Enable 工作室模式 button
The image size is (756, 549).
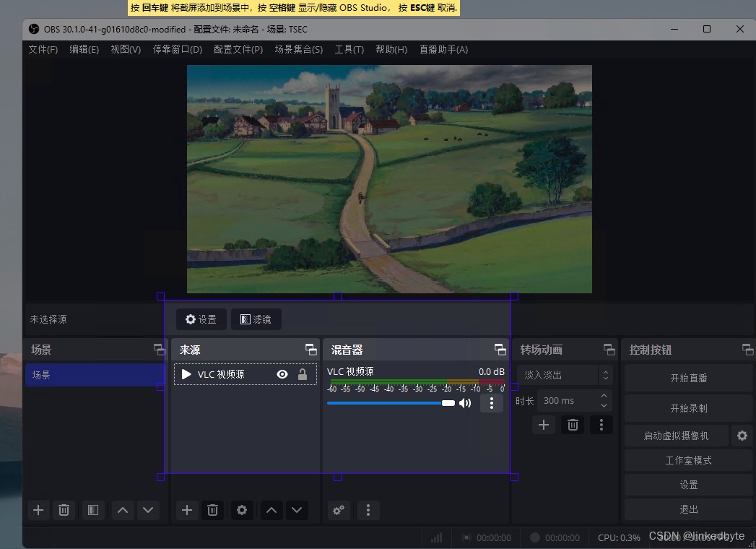point(689,460)
